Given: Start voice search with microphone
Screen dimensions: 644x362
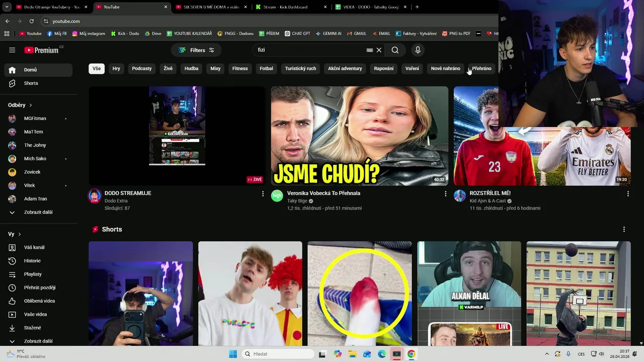Looking at the screenshot, I should pyautogui.click(x=418, y=50).
